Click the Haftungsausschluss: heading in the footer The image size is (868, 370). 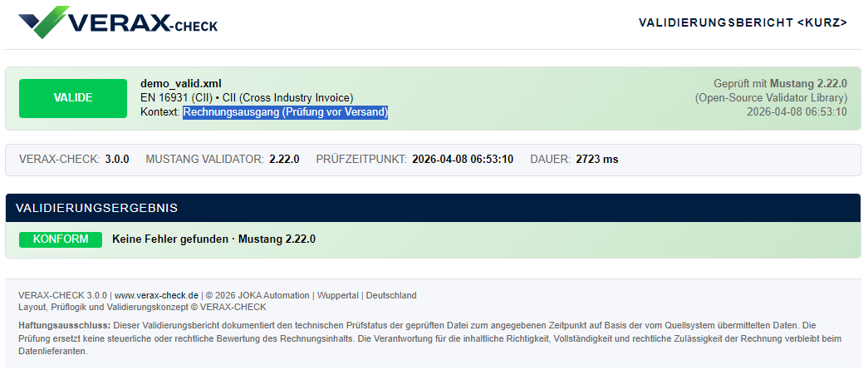pos(65,325)
